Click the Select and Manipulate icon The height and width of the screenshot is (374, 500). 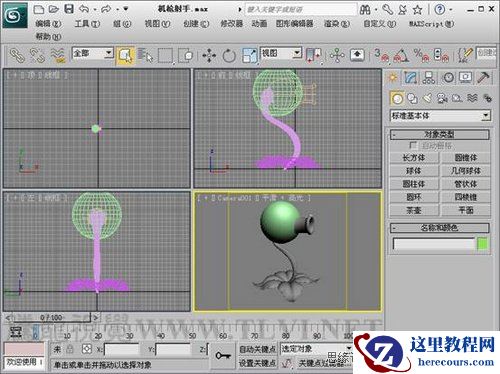coord(337,55)
